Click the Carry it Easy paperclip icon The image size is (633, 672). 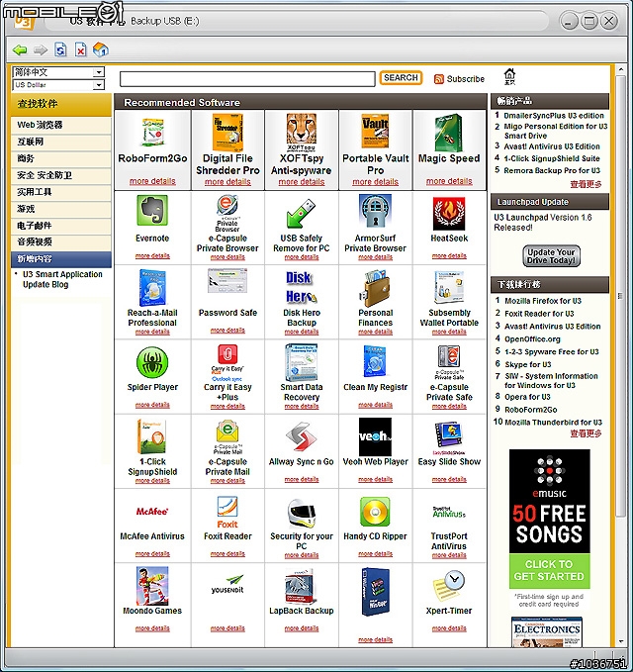(227, 355)
